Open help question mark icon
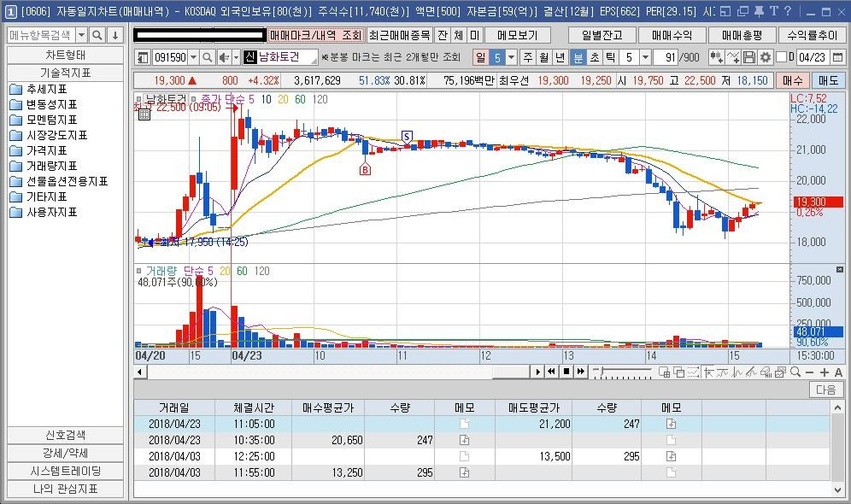The height and width of the screenshot is (504, 851). (788, 11)
